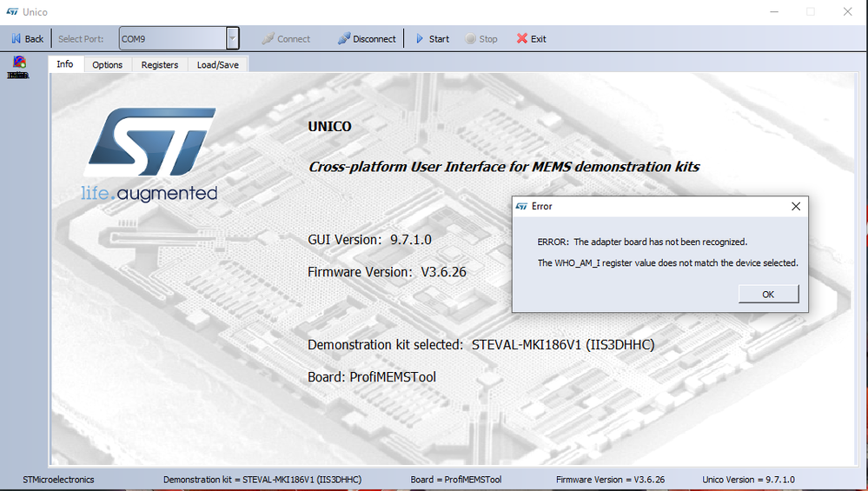Close the Unico main window
Viewport: 868px width, 491px height.
(847, 11)
